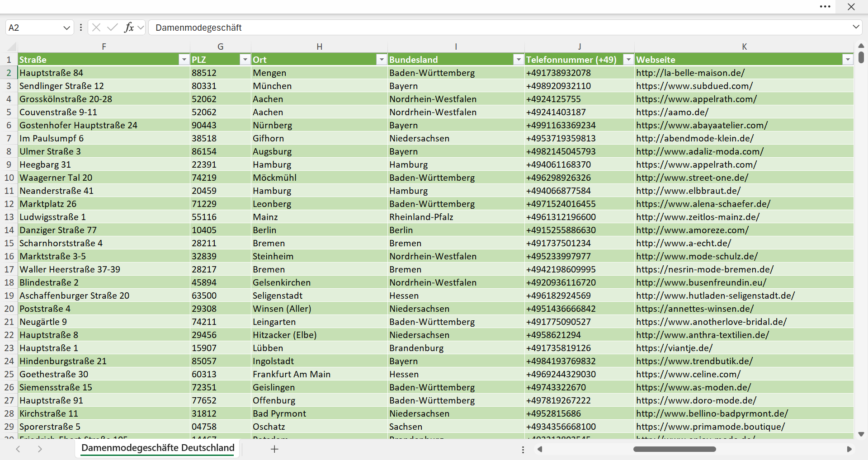This screenshot has height=460, width=868.
Task: Open the formula bar options dots
Action: point(80,28)
